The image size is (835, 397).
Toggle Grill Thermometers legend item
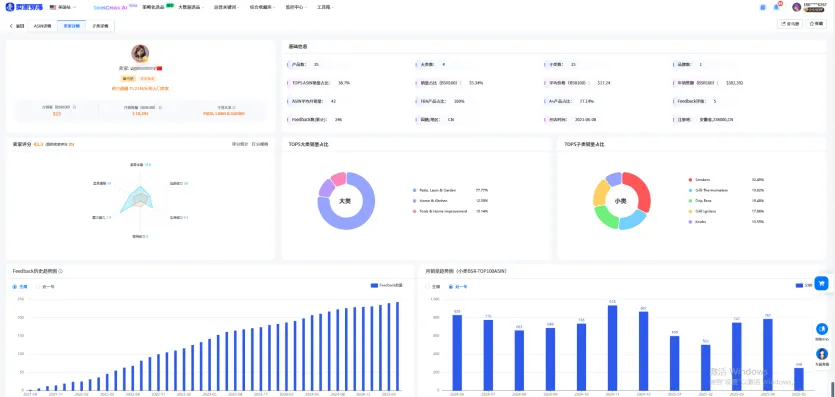pos(708,190)
